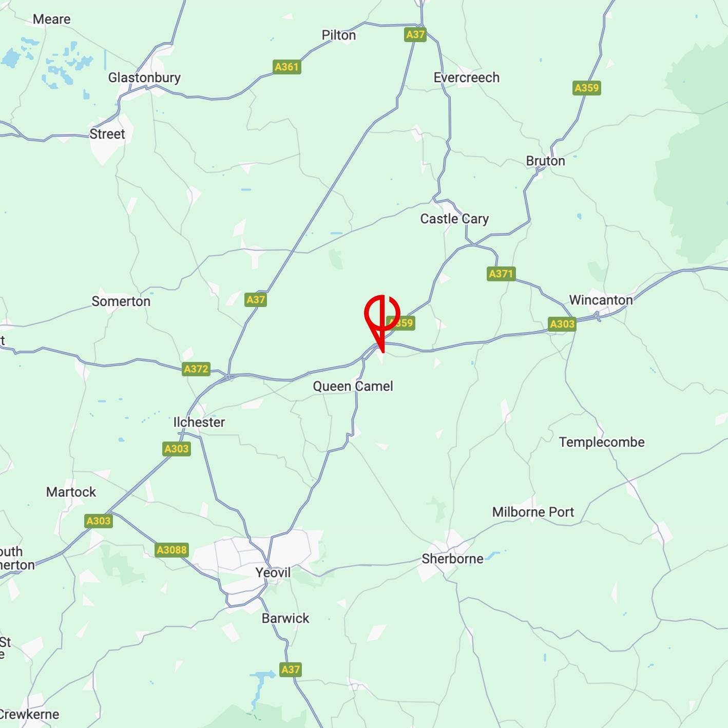The image size is (728, 728).
Task: Select the Yeovil town label
Action: 273,572
